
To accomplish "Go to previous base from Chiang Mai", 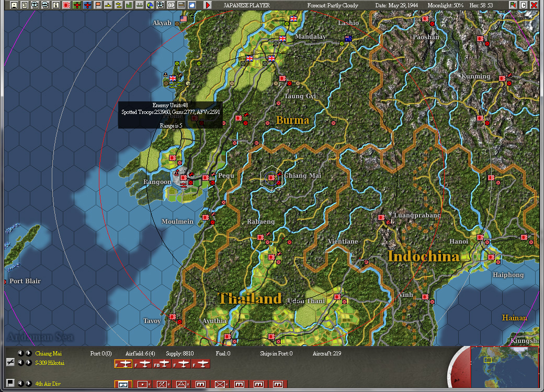I will (21, 353).
